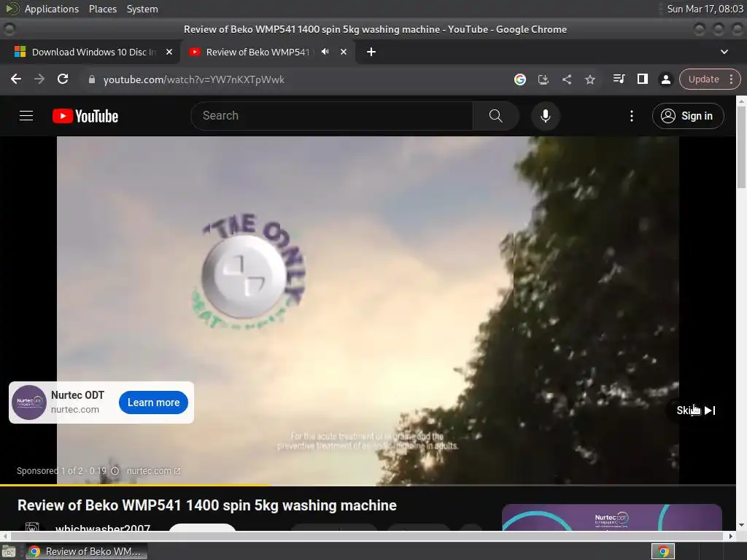Image resolution: width=747 pixels, height=560 pixels.
Task: Click the horizontal scrollbar
Action: (368, 536)
